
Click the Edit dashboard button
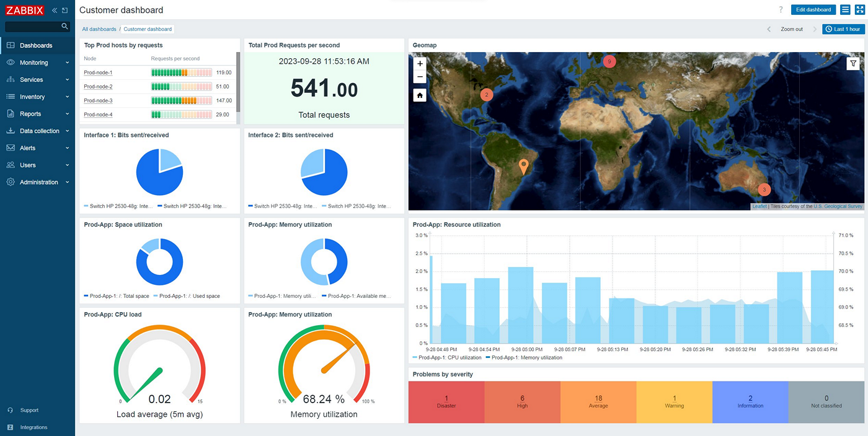click(813, 9)
